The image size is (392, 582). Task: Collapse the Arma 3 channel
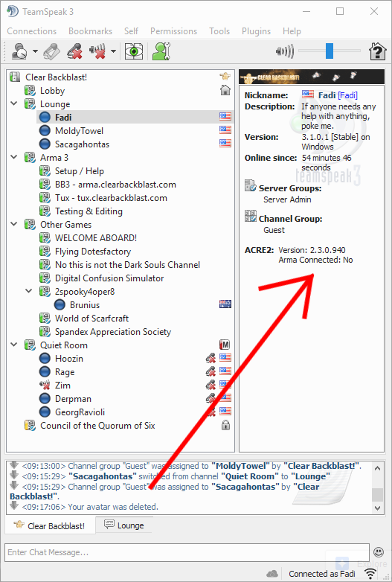point(13,157)
